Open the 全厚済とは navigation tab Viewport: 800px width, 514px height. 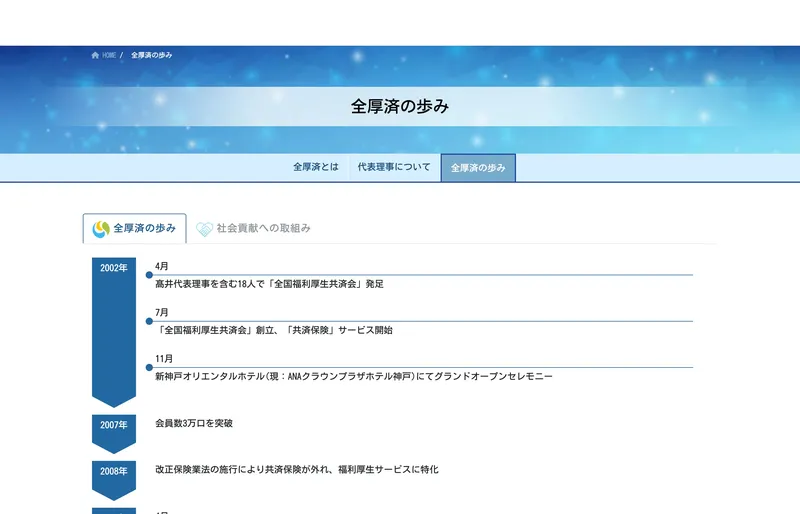[x=316, y=167]
